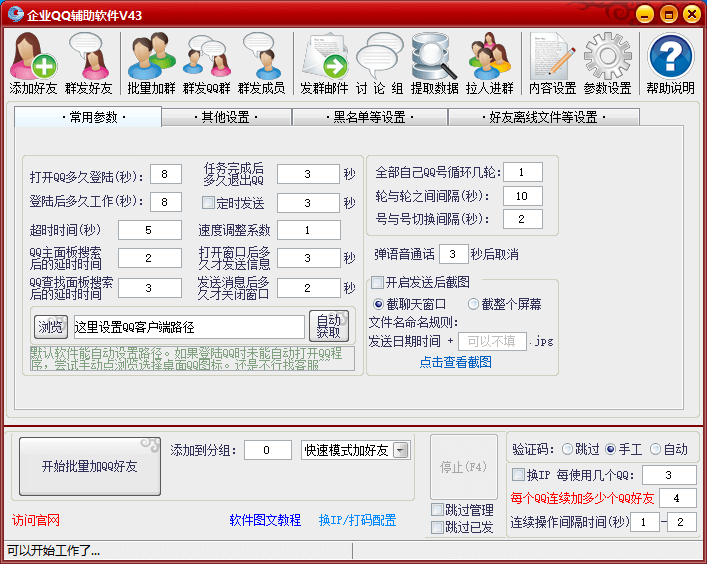This screenshot has width=707, height=564.
Task: Open the 群发成员 tool
Action: [x=262, y=63]
